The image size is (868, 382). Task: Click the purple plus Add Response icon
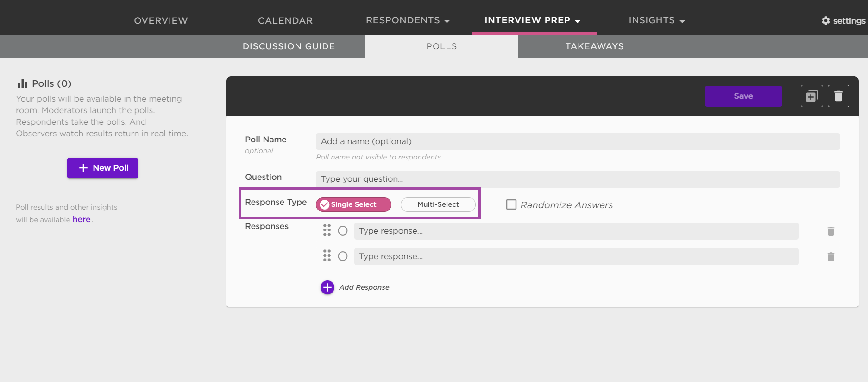coord(327,287)
